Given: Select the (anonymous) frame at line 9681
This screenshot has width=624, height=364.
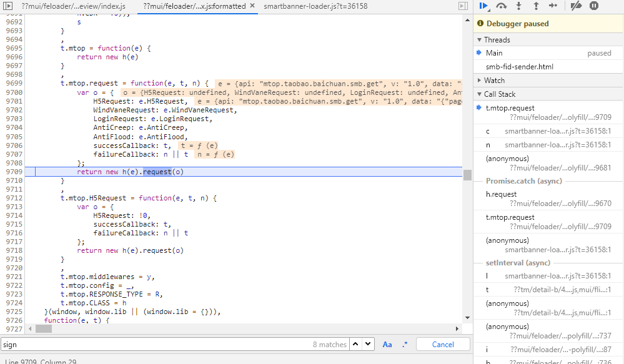Looking at the screenshot, I should [x=548, y=163].
